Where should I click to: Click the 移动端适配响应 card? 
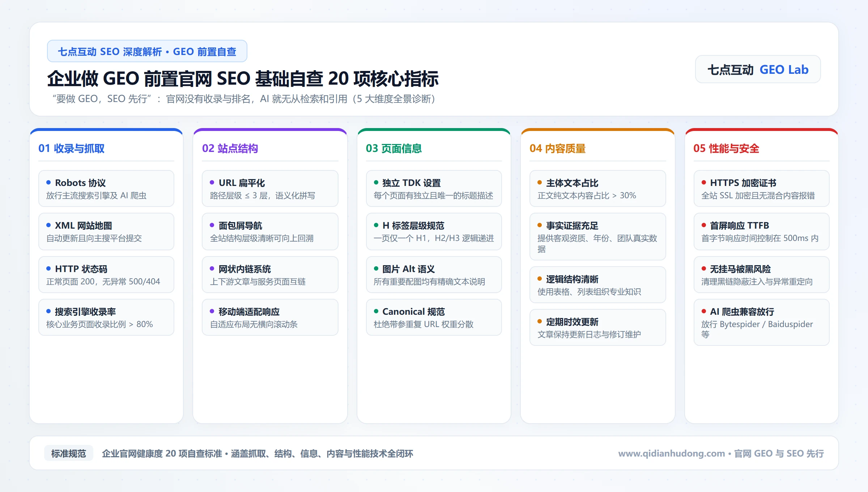coord(270,317)
